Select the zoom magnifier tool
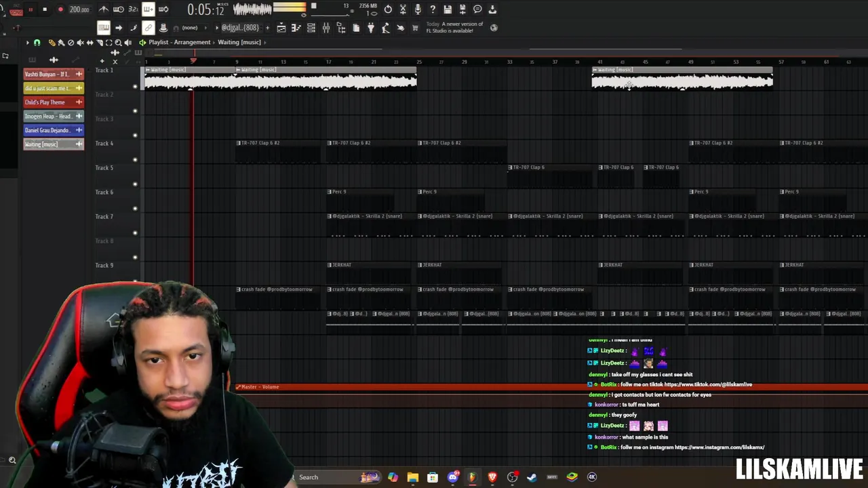 (x=118, y=43)
